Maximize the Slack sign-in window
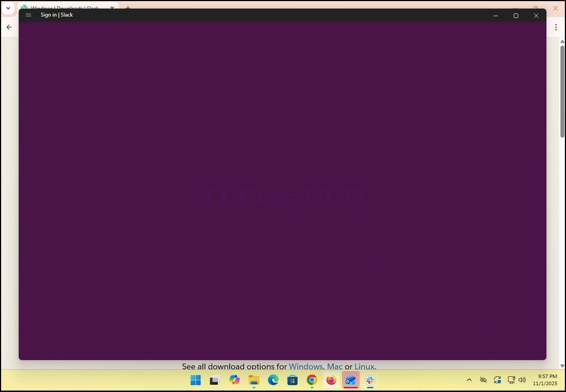Screen dimensions: 566x392 [516, 15]
